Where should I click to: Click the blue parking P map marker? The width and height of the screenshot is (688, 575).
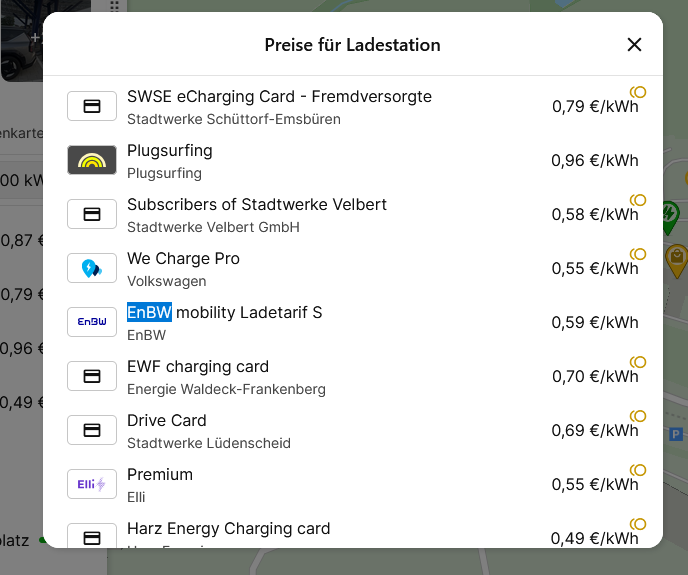pos(676,435)
